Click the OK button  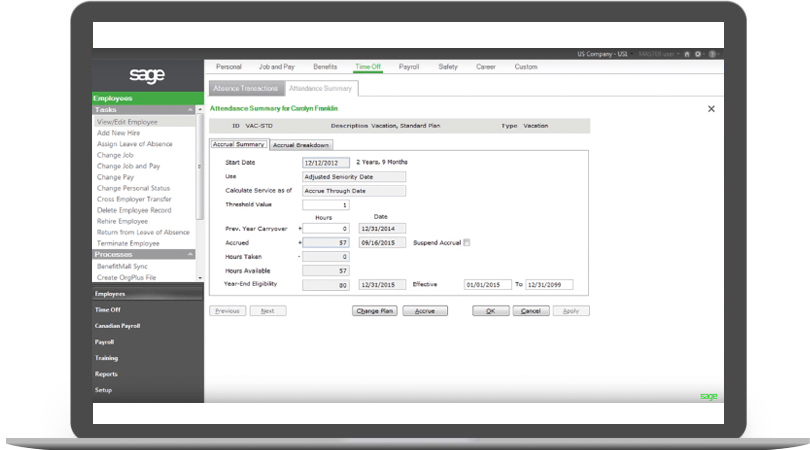tap(491, 311)
